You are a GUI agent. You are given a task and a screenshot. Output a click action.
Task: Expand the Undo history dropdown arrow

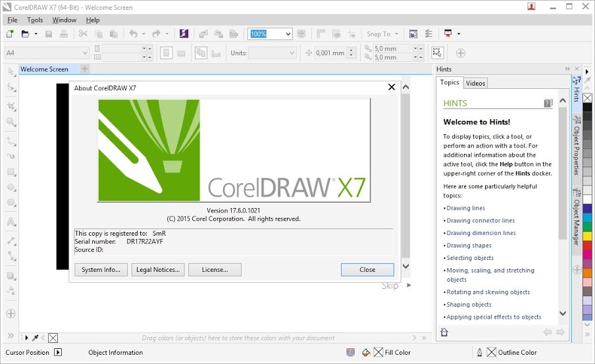click(x=143, y=34)
